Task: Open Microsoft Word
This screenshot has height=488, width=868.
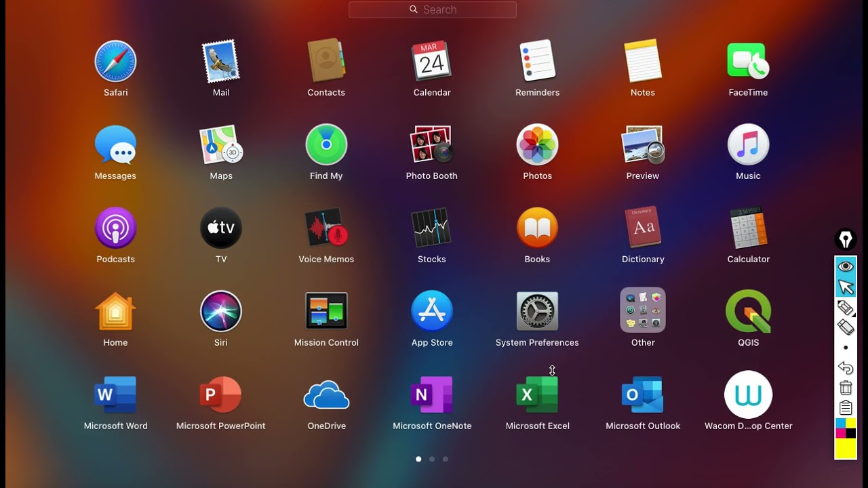Action: point(115,394)
